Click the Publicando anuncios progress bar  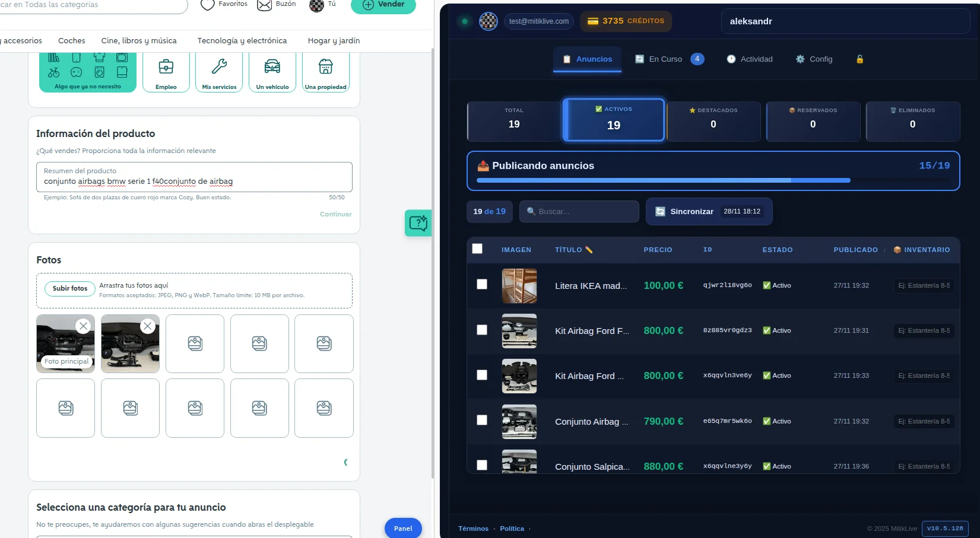(663, 180)
